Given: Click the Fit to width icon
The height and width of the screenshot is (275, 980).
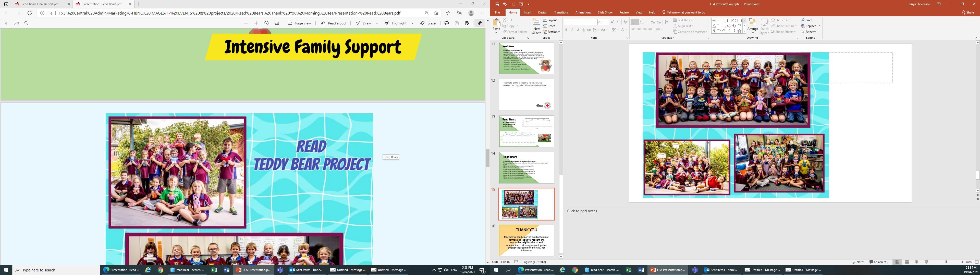Looking at the screenshot, I should pos(277,23).
